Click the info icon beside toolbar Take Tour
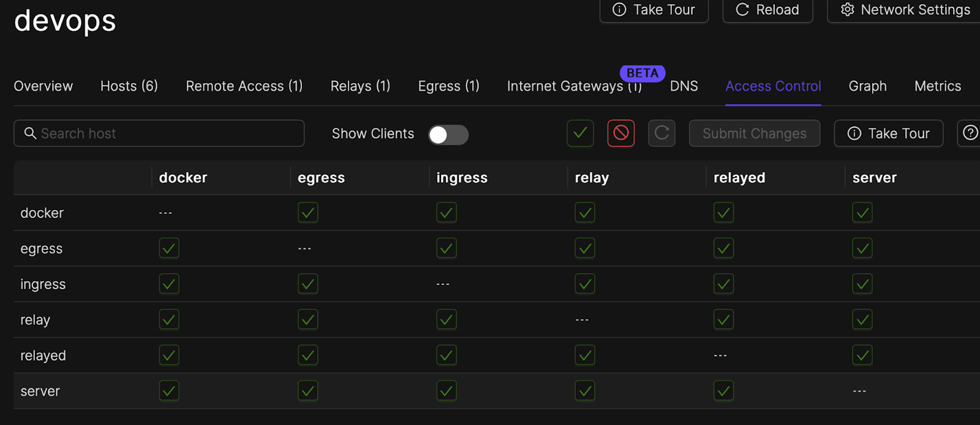Screen dimensions: 980x425 click(853, 133)
